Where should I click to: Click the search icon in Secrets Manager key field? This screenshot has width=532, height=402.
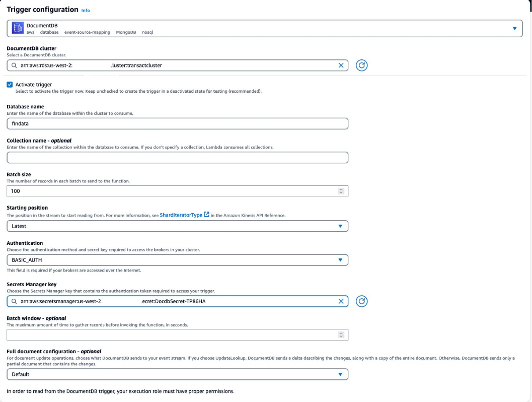[14, 301]
